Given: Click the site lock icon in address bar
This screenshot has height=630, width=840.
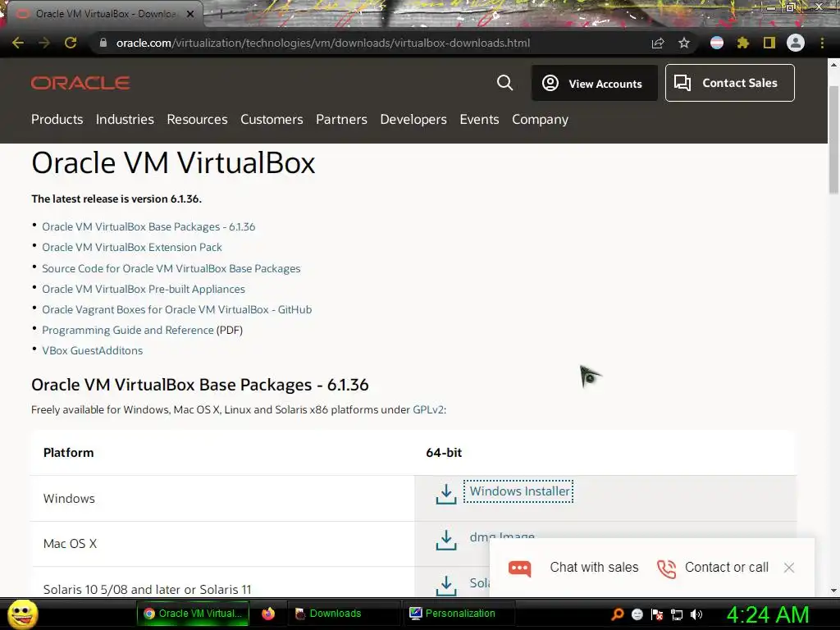Looking at the screenshot, I should click(103, 43).
